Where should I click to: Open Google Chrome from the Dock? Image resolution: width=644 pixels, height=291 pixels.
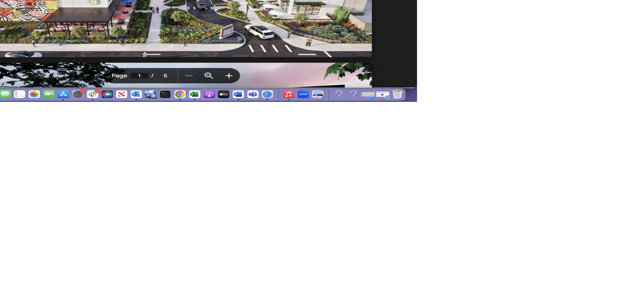pos(180,94)
